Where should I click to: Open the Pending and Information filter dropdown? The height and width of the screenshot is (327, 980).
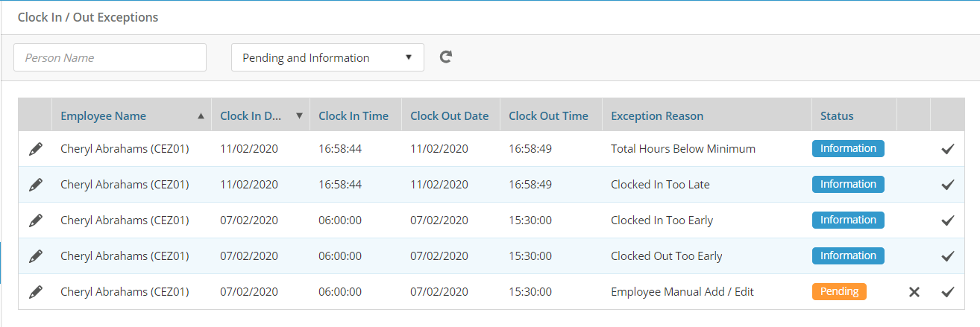327,57
